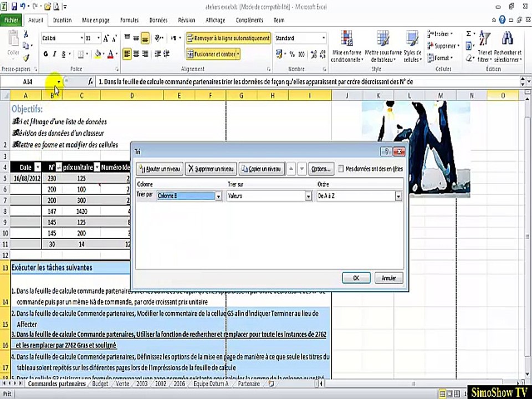Switch to the Données tab

[158, 21]
